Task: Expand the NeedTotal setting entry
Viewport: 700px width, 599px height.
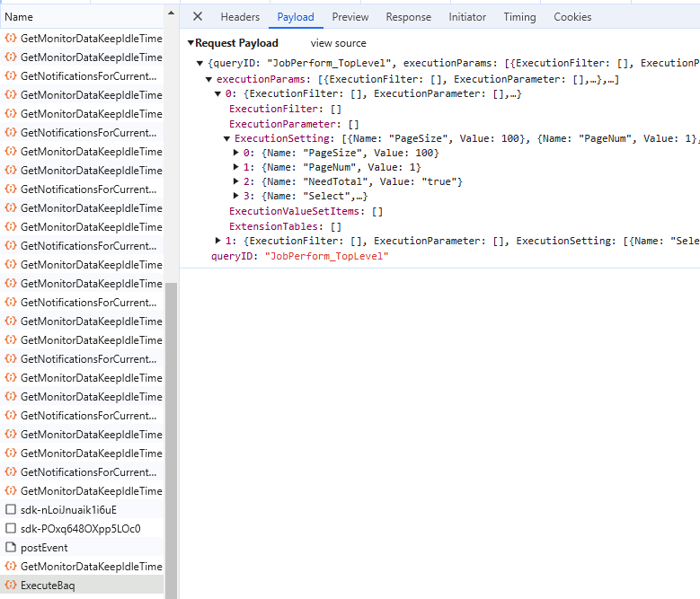Action: (235, 181)
